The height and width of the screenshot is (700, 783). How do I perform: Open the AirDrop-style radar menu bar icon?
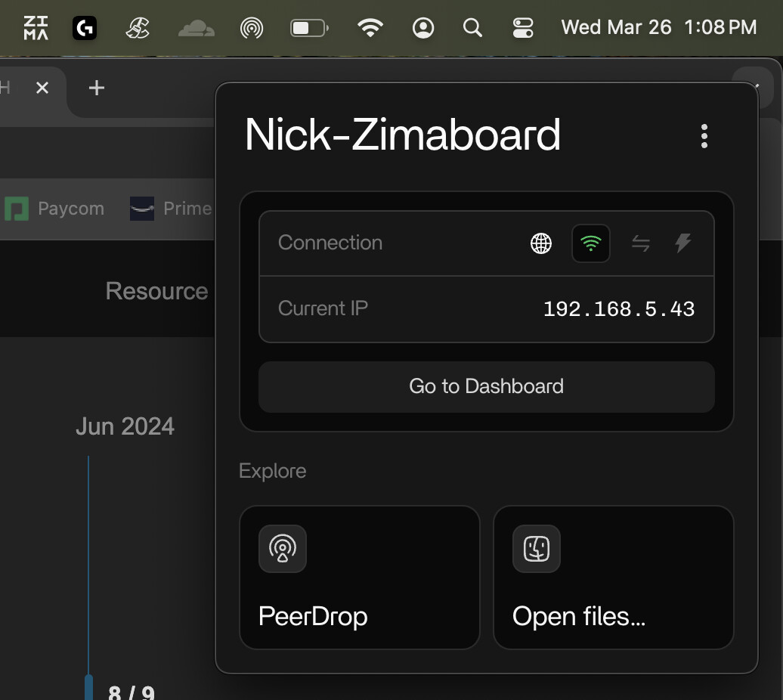(252, 28)
